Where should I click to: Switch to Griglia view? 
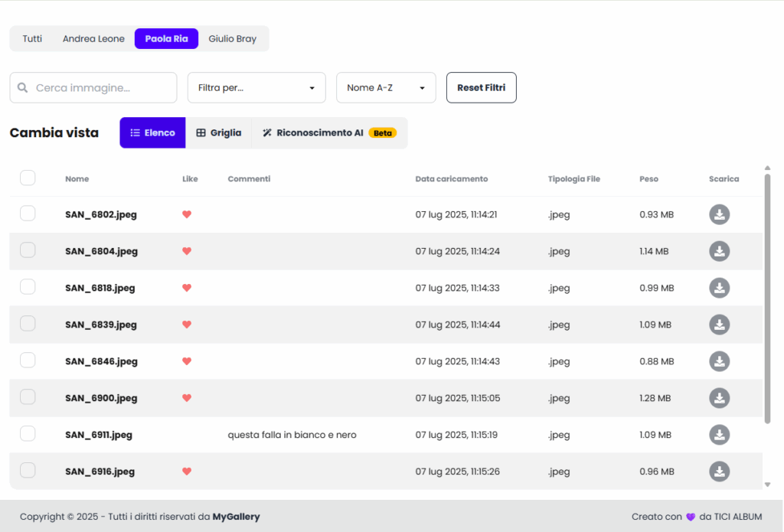[219, 133]
